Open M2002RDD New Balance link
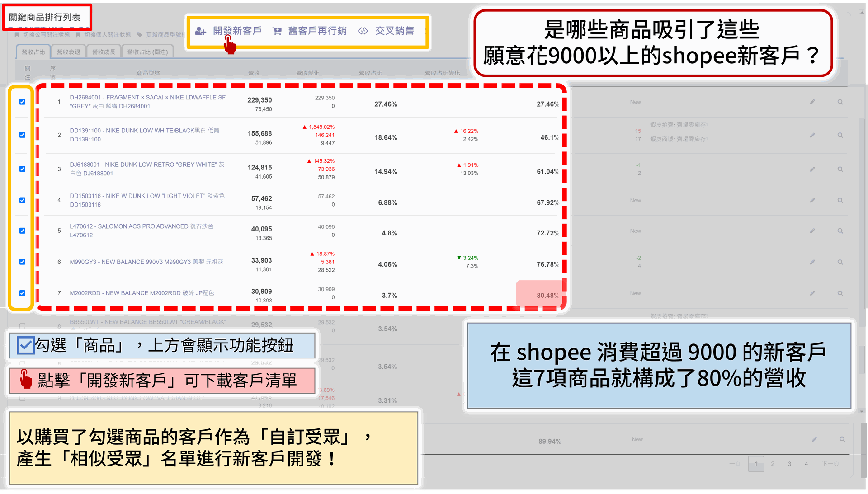Image resolution: width=868 pixels, height=494 pixels. 142,293
